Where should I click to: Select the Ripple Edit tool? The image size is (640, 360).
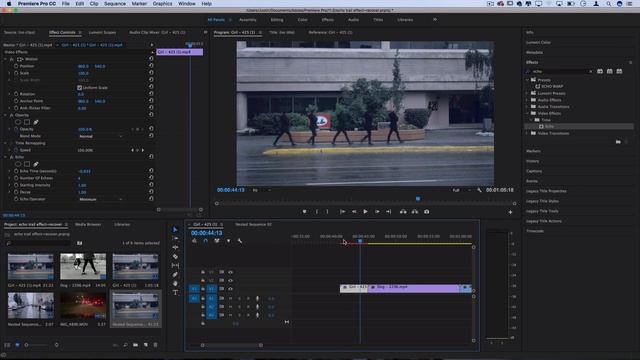coord(175,247)
